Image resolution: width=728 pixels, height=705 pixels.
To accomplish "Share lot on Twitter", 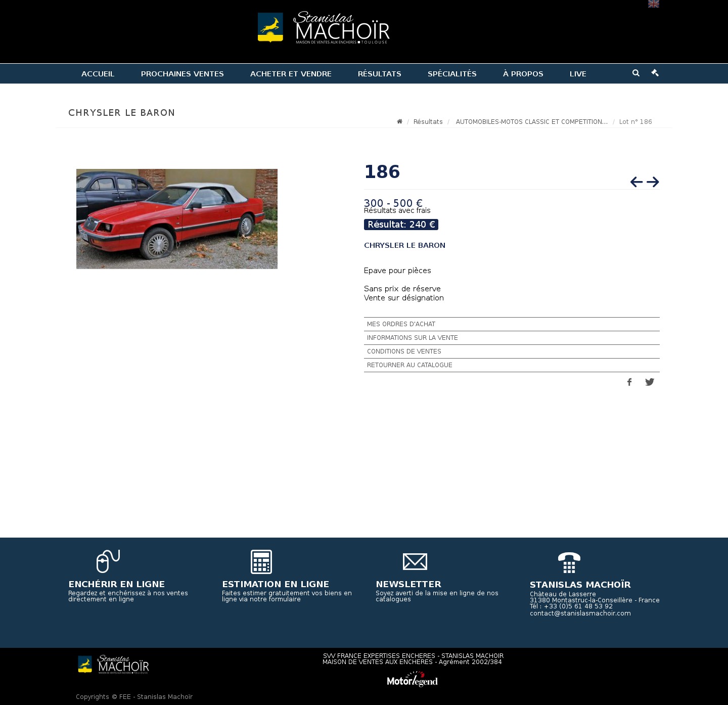I will (650, 382).
